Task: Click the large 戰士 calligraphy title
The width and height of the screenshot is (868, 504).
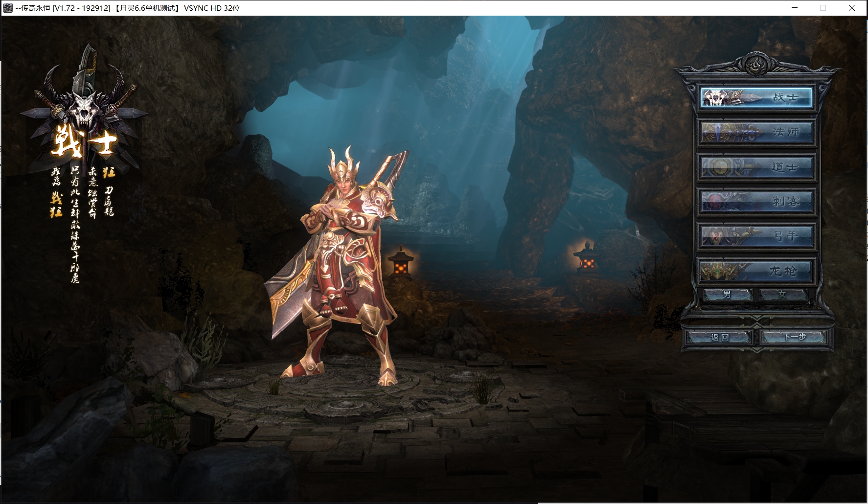Action: [x=83, y=142]
